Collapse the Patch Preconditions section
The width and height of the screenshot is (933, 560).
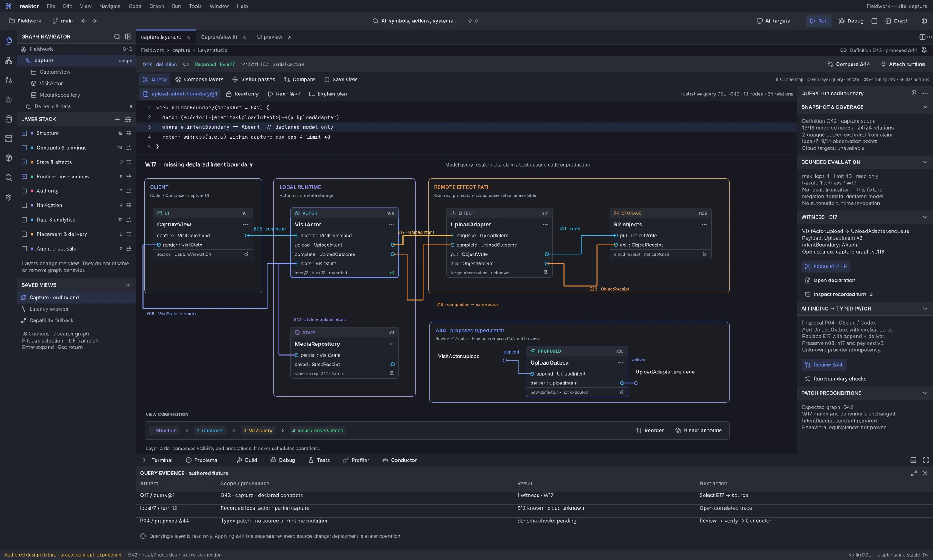pos(925,393)
